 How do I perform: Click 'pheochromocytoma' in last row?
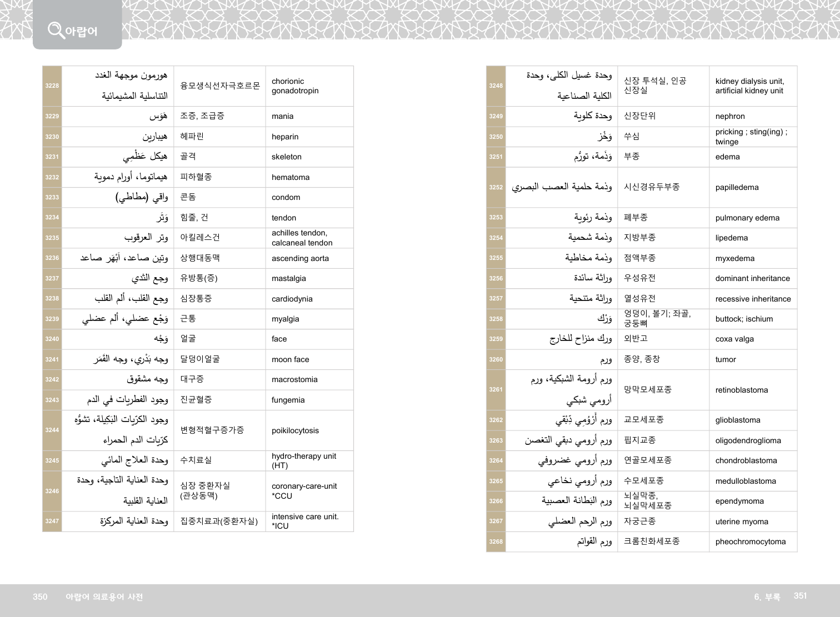click(750, 541)
